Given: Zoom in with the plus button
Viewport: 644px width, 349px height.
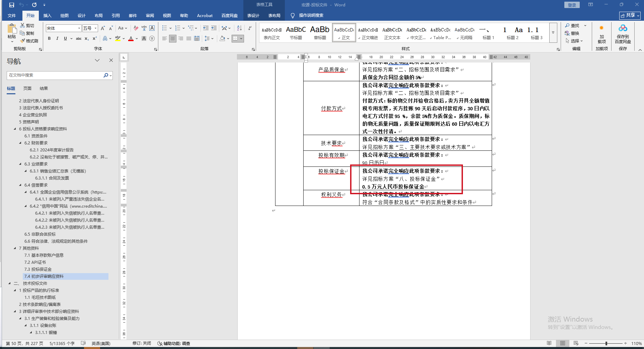Looking at the screenshot, I should click(x=625, y=343).
